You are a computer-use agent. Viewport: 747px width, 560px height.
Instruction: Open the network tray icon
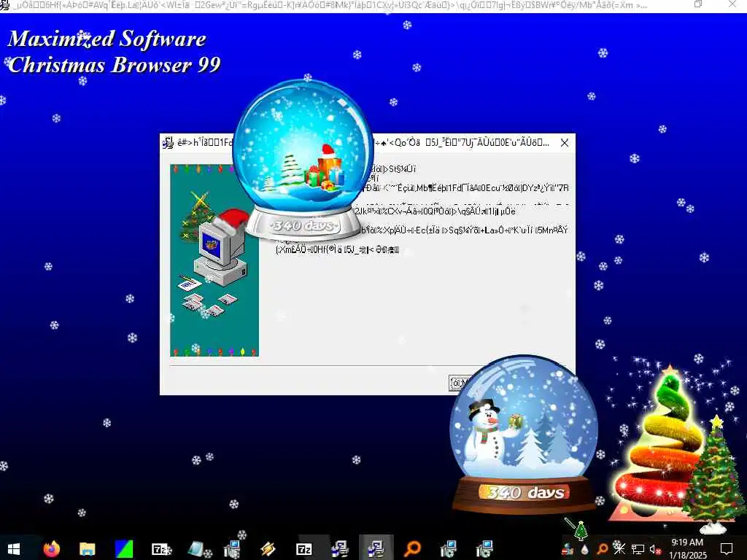pos(638,549)
